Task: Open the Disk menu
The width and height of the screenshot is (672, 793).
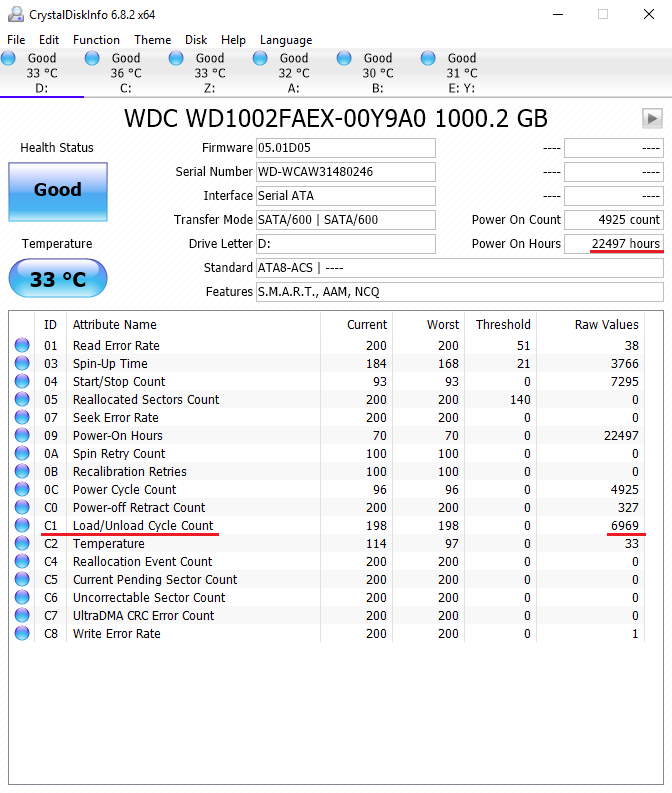Action: pos(196,40)
